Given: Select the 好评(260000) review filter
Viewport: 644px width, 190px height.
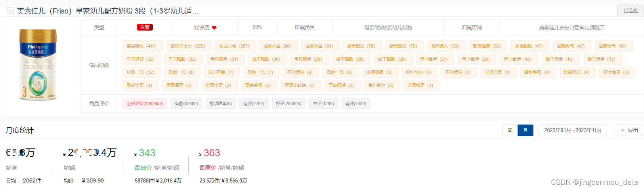Looking at the screenshot, I should (289, 104).
